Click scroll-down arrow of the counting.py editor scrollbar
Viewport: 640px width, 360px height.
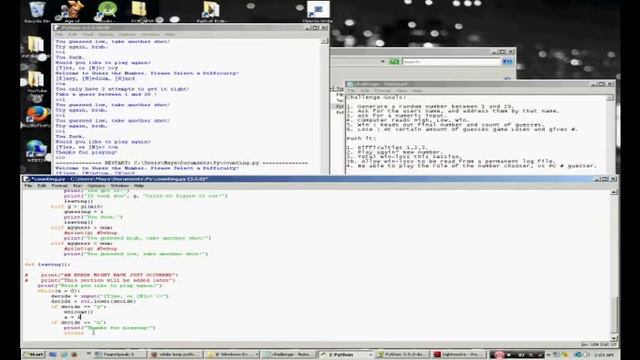click(614, 338)
